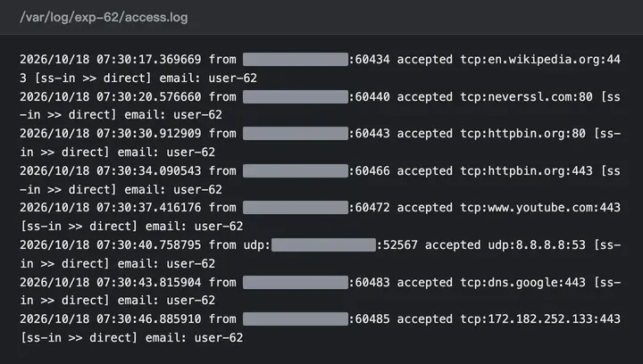
Task: Click the udp:8.8.8.8:53 destination text
Action: 537,245
